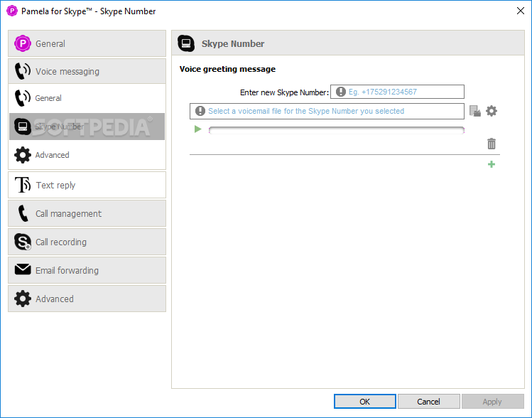This screenshot has height=418, width=532.
Task: Click the Pamela logo in title bar
Action: click(x=12, y=11)
